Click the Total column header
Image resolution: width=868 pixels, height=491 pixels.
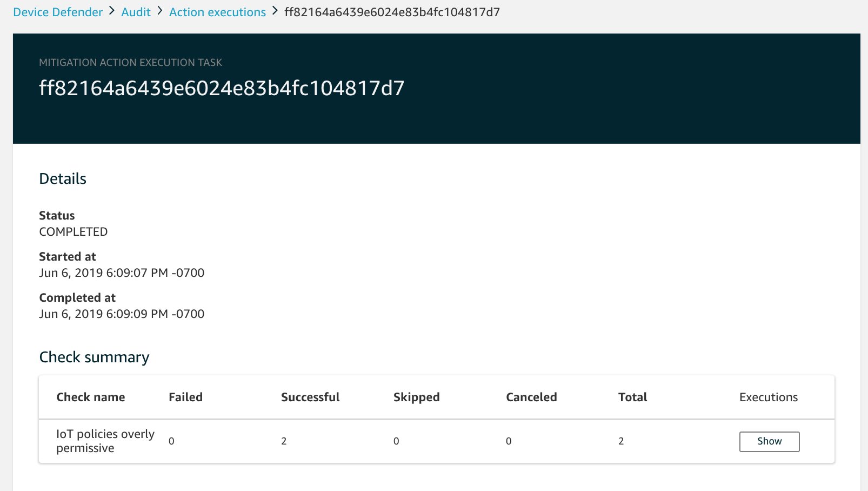[632, 397]
